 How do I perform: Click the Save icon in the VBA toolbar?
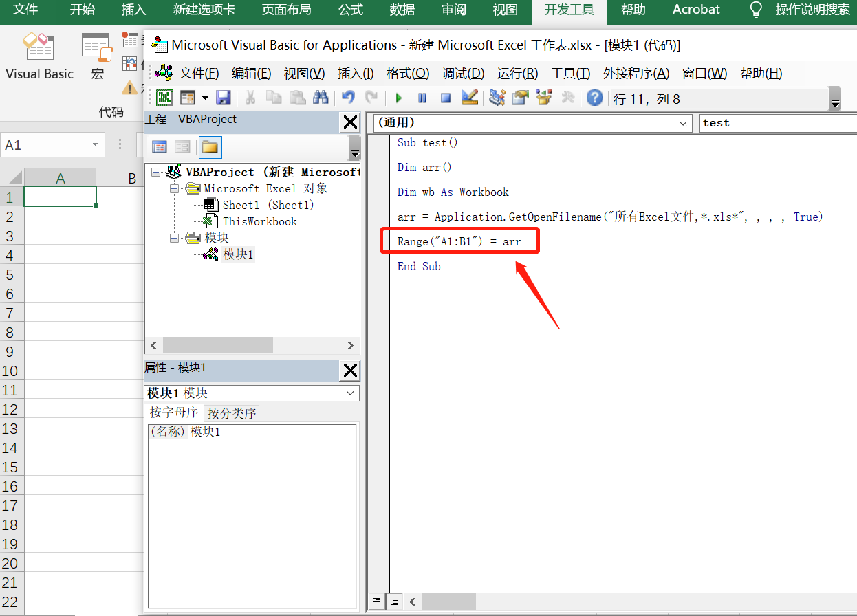click(x=224, y=98)
